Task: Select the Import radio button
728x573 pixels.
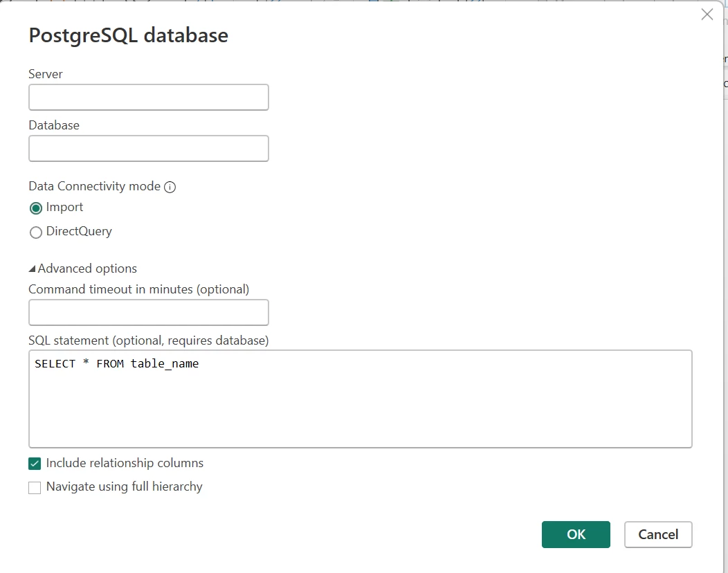Action: pyautogui.click(x=36, y=208)
